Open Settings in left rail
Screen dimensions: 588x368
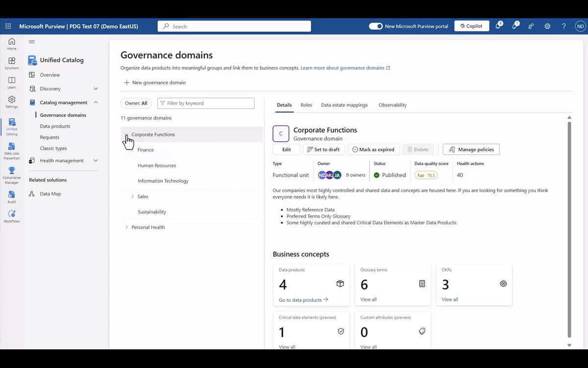[x=12, y=102]
